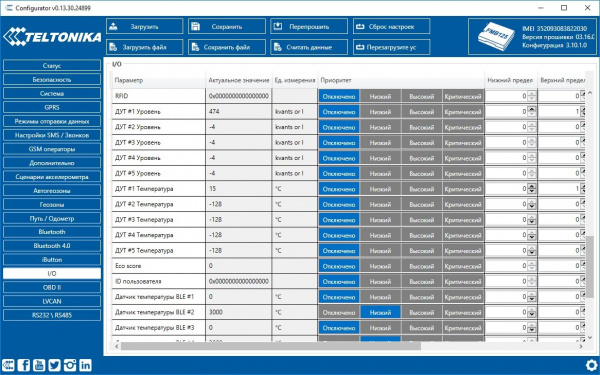The image size is (600, 375).
Task: Open the YouTube icon in footer
Action: click(39, 365)
